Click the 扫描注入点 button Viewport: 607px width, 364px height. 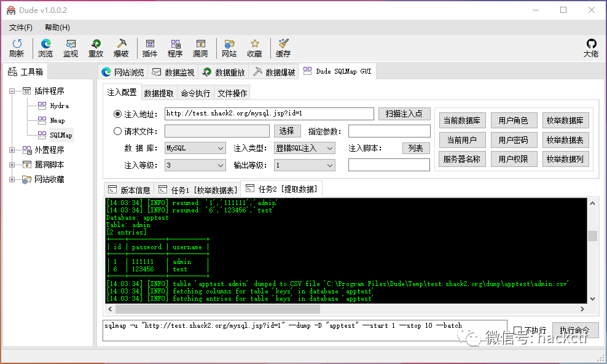click(404, 114)
